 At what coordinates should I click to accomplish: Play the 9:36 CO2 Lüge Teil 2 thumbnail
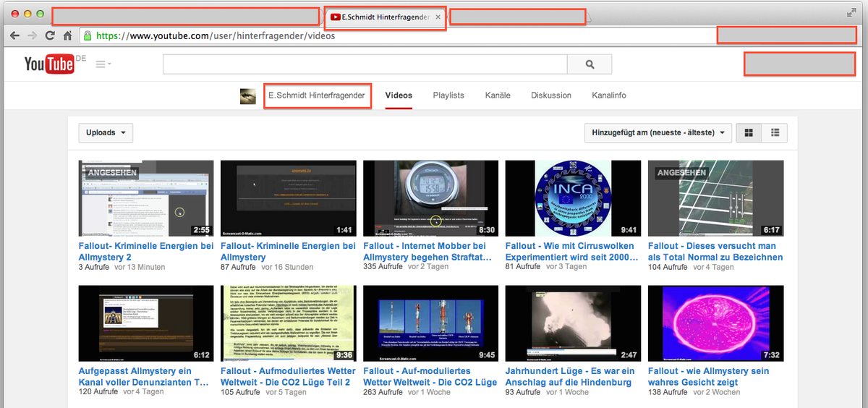coord(288,324)
